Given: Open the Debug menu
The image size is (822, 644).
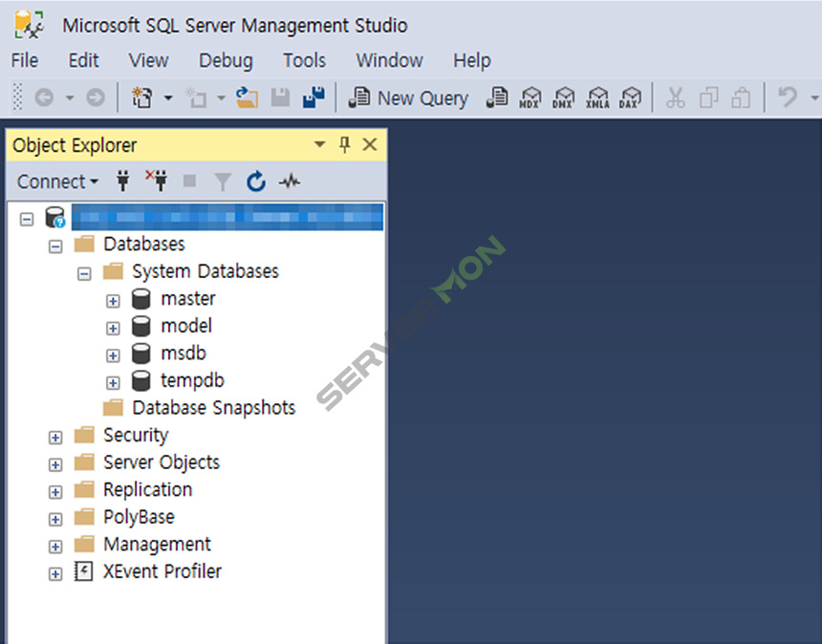Looking at the screenshot, I should 226,61.
